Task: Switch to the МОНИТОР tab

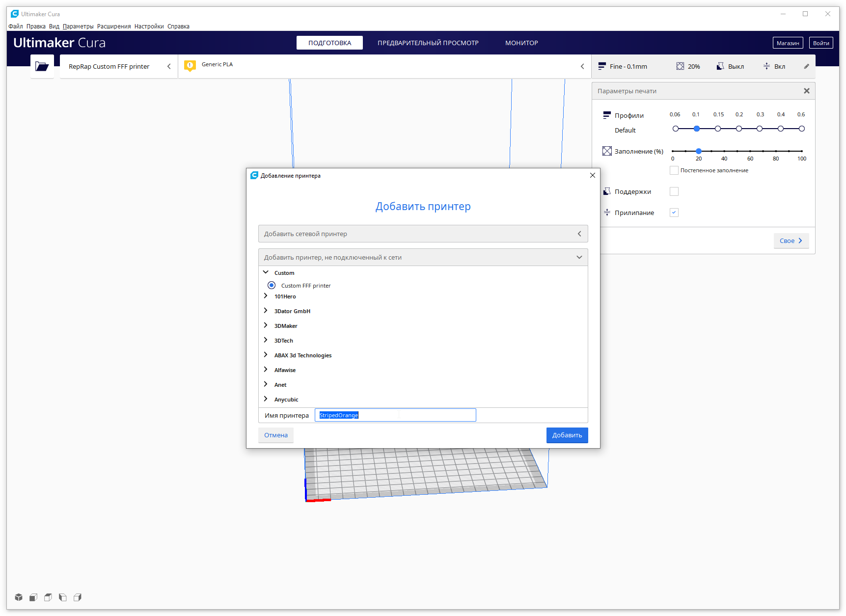Action: pyautogui.click(x=521, y=43)
